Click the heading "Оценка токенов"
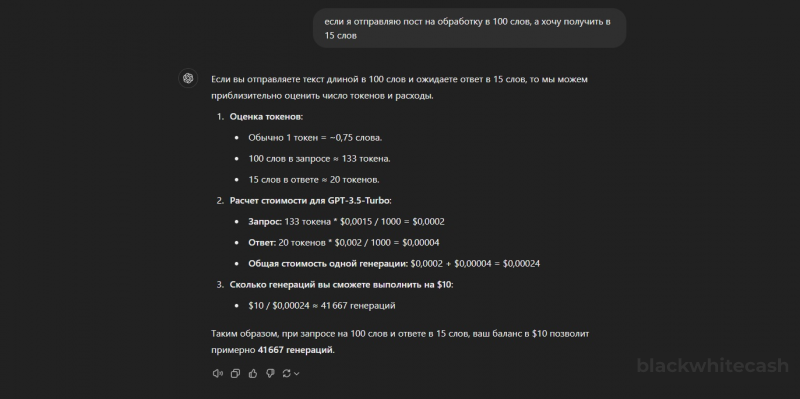The height and width of the screenshot is (399, 800). point(266,117)
